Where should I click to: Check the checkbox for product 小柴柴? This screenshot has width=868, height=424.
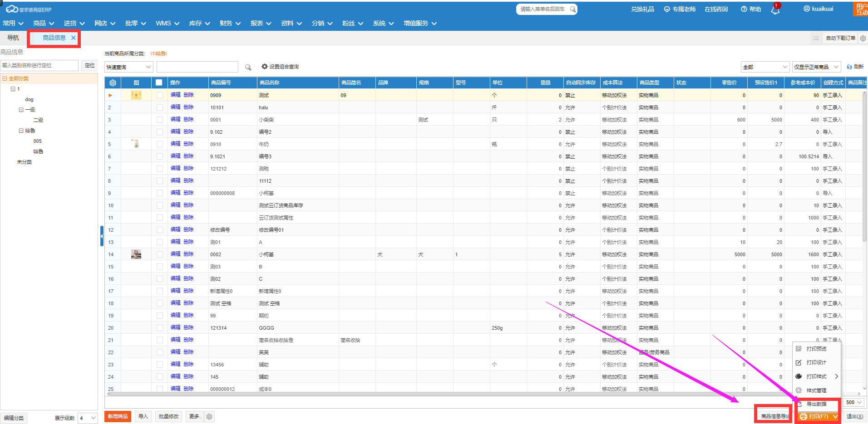pos(159,120)
